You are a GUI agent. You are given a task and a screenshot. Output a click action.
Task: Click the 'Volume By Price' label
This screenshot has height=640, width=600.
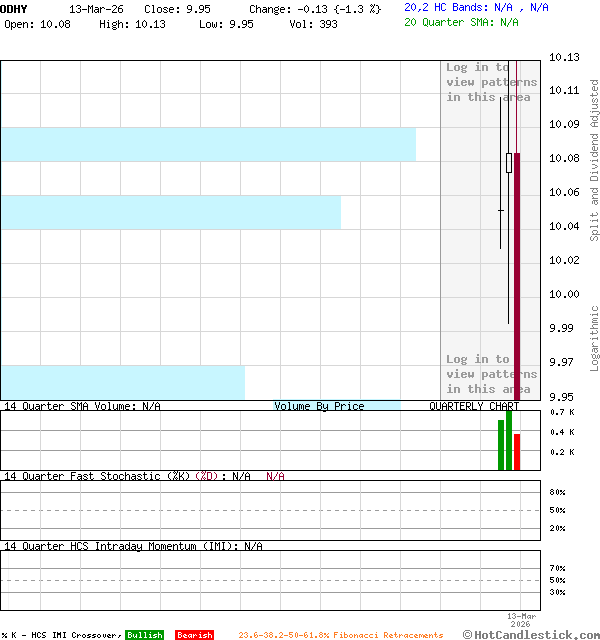[x=320, y=407]
